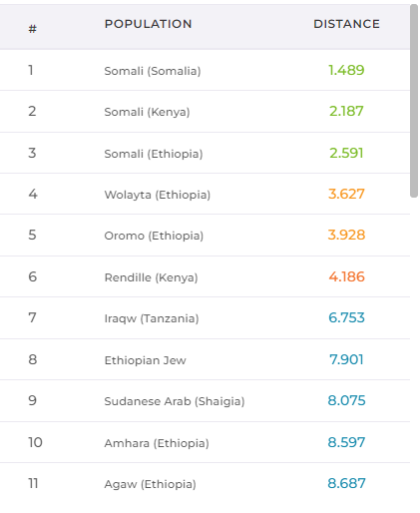Select the Somali (Kenya) population entry
420x513 pixels.
(x=147, y=112)
